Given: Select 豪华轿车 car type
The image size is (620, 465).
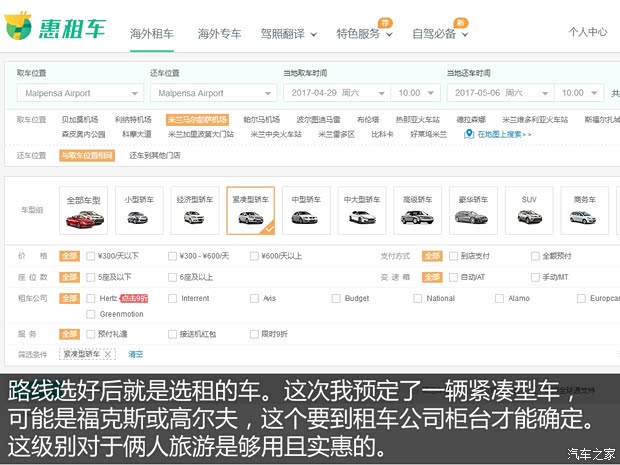Looking at the screenshot, I should [x=473, y=211].
